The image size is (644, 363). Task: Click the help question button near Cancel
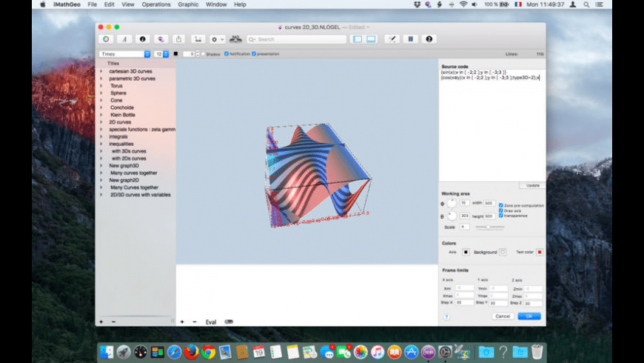[446, 316]
